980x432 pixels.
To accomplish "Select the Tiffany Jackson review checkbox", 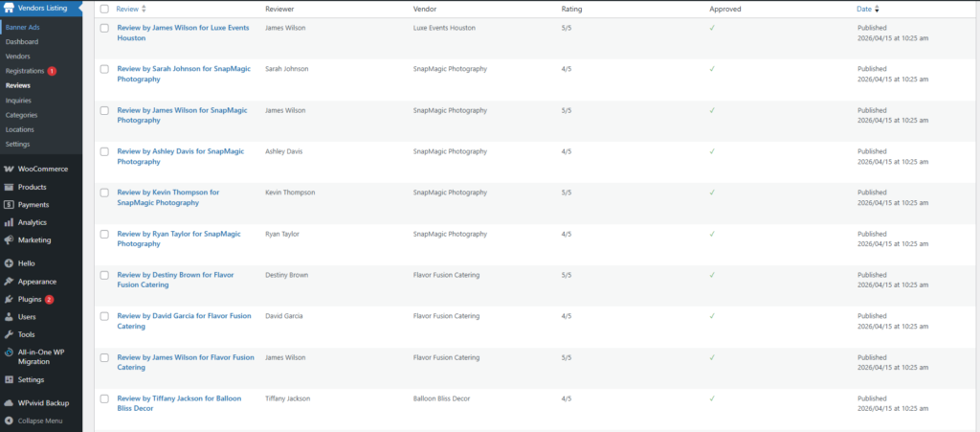I will coord(104,398).
